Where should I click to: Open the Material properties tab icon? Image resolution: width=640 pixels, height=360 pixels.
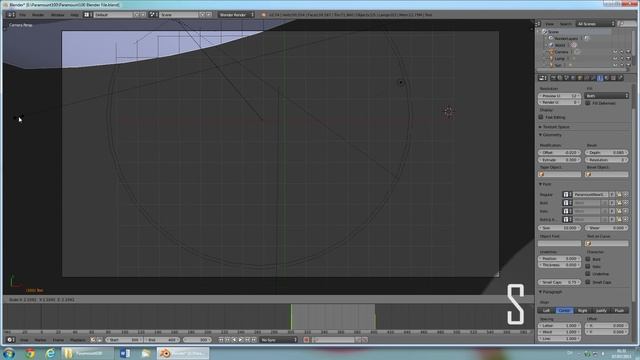pos(606,78)
